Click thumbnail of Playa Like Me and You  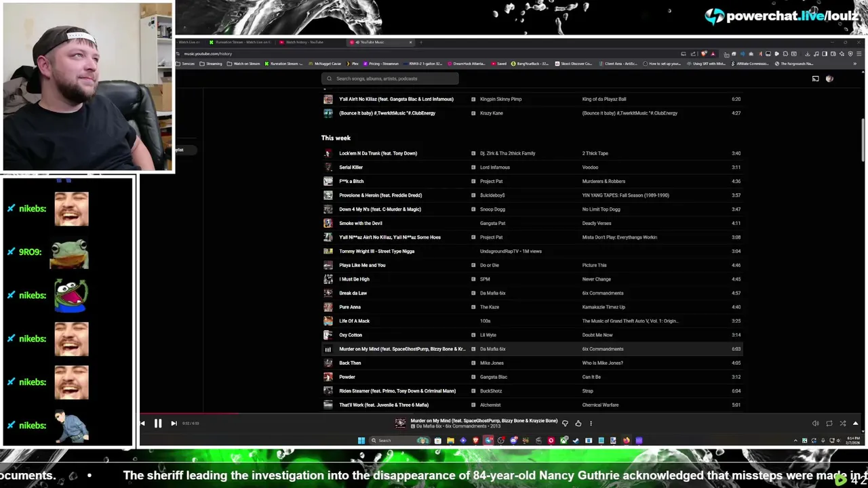coord(328,265)
